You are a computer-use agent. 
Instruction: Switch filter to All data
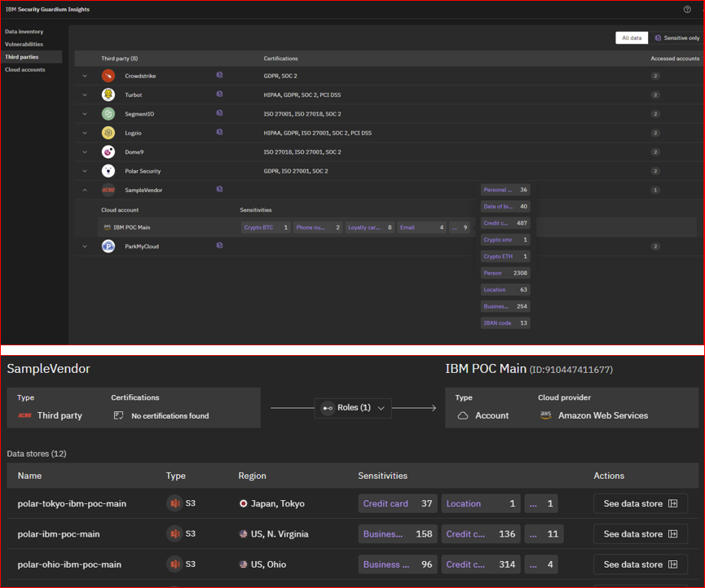point(632,38)
